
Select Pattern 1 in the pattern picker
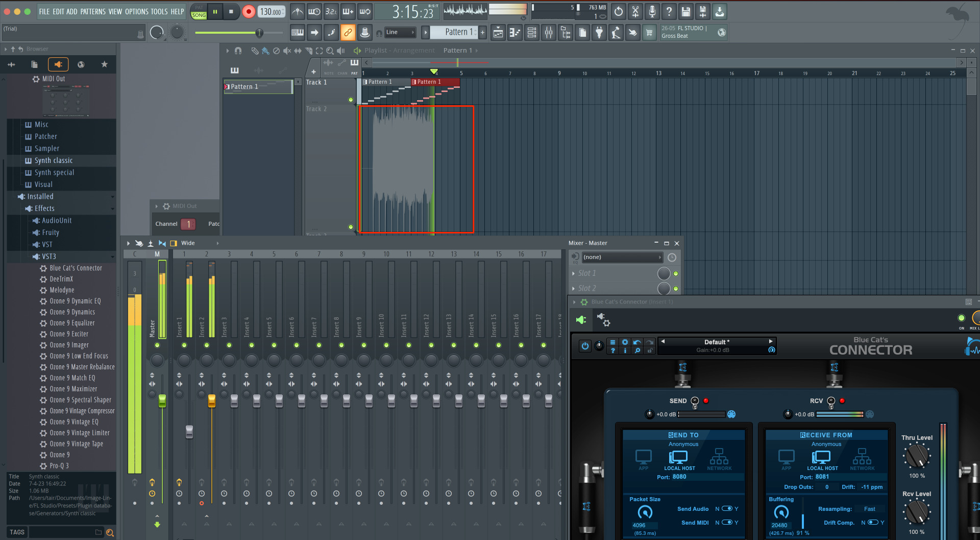coord(258,87)
